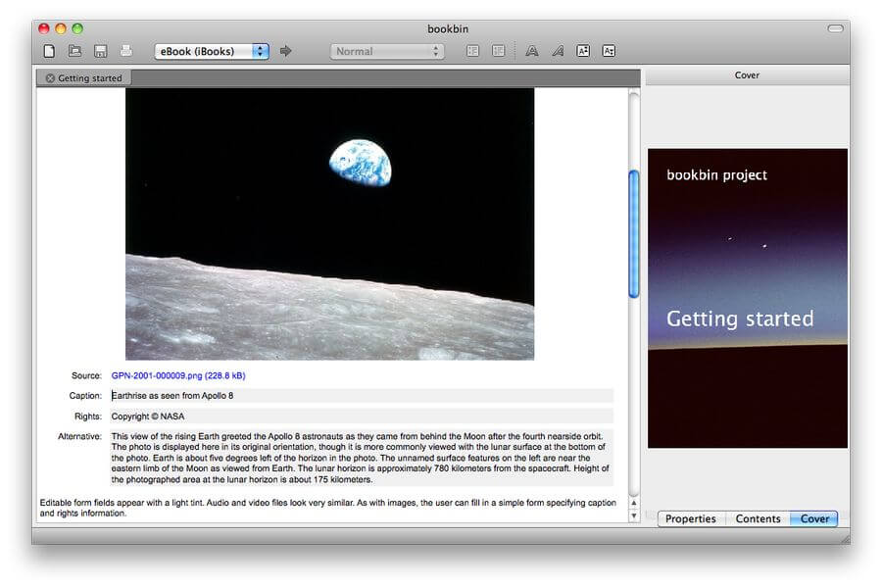The height and width of the screenshot is (588, 882).
Task: Click into the Alternative description text field
Action: (x=362, y=458)
